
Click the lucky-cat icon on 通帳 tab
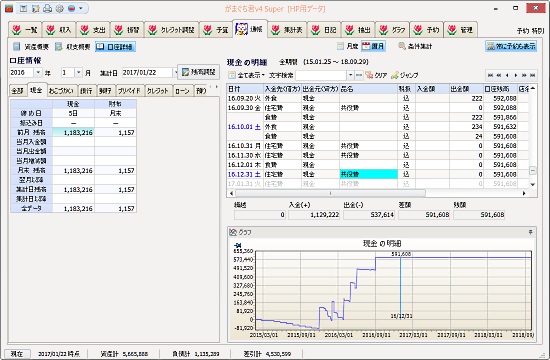[241, 29]
